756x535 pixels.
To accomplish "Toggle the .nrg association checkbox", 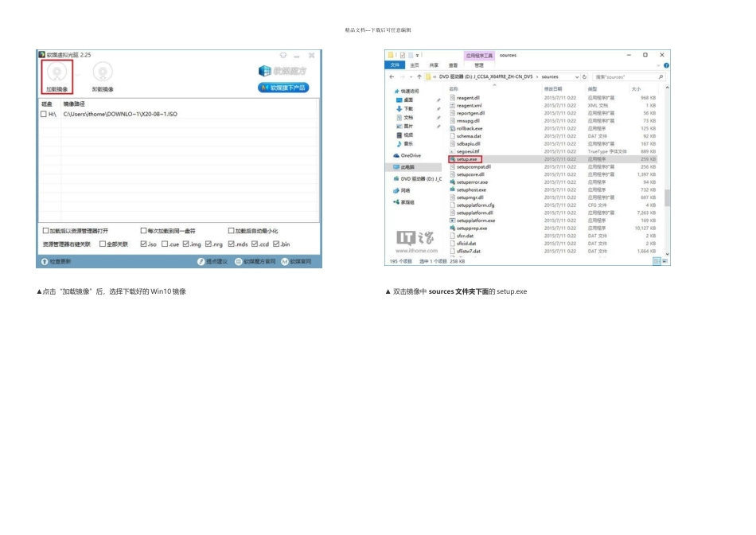I will 208,244.
